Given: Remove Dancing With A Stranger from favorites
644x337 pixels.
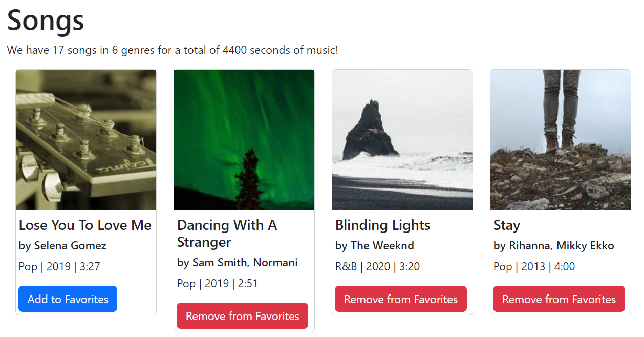Looking at the screenshot, I should (x=242, y=315).
